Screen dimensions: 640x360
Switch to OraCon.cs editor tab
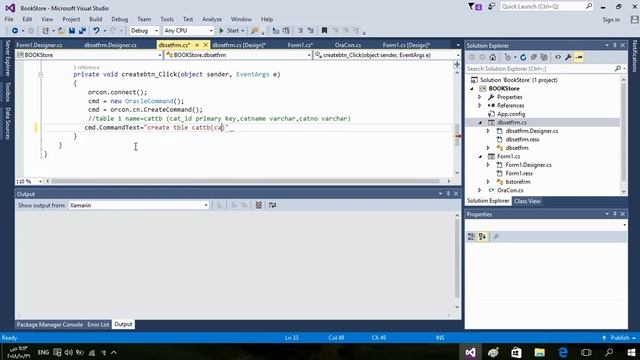(348, 45)
